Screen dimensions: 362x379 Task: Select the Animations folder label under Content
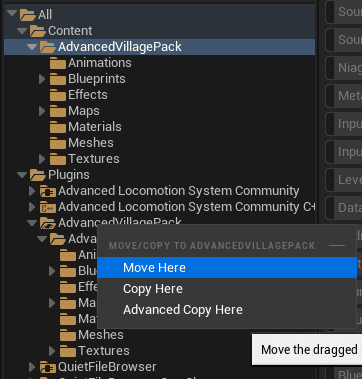coord(100,63)
